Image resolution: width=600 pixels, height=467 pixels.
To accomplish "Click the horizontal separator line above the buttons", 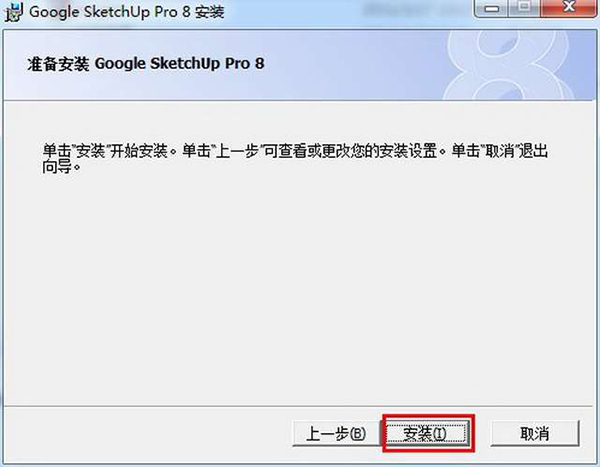I will coord(298,406).
